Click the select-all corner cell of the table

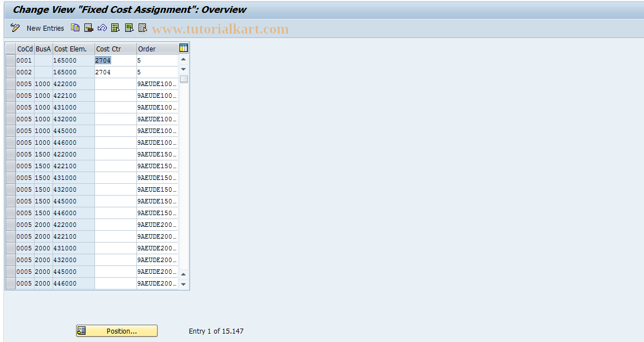tap(11, 49)
